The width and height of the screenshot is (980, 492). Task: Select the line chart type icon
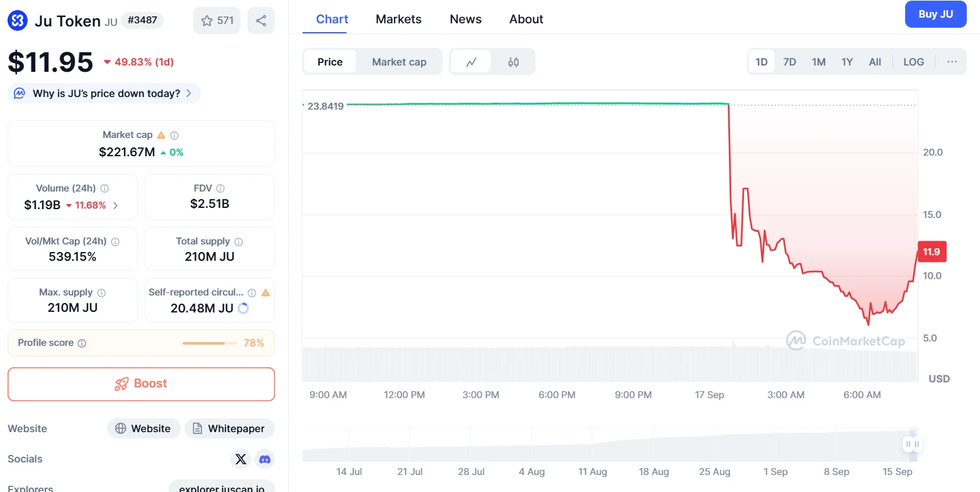[x=471, y=61]
